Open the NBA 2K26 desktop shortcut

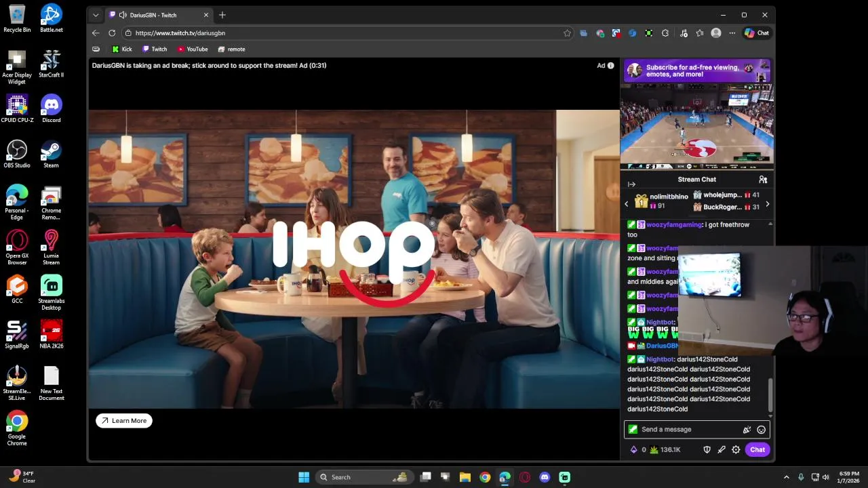(51, 335)
